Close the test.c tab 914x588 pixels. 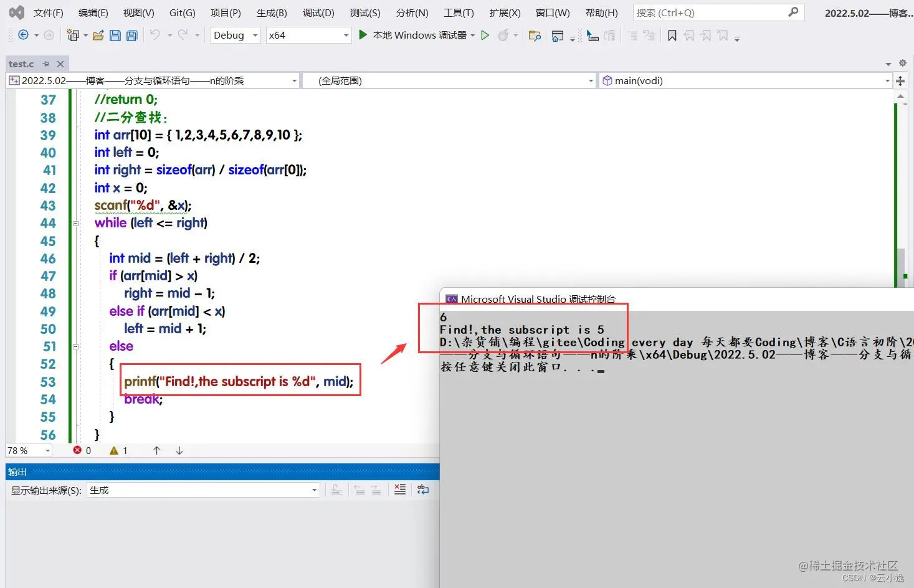point(60,64)
